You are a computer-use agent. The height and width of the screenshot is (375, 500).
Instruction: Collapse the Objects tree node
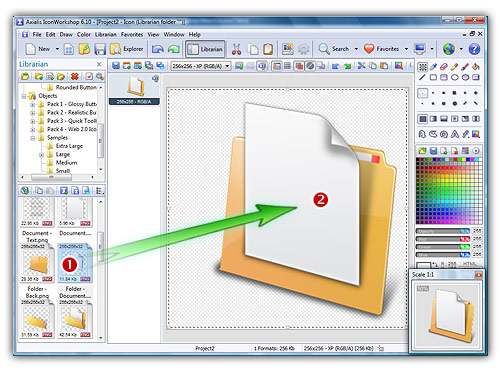[24, 96]
